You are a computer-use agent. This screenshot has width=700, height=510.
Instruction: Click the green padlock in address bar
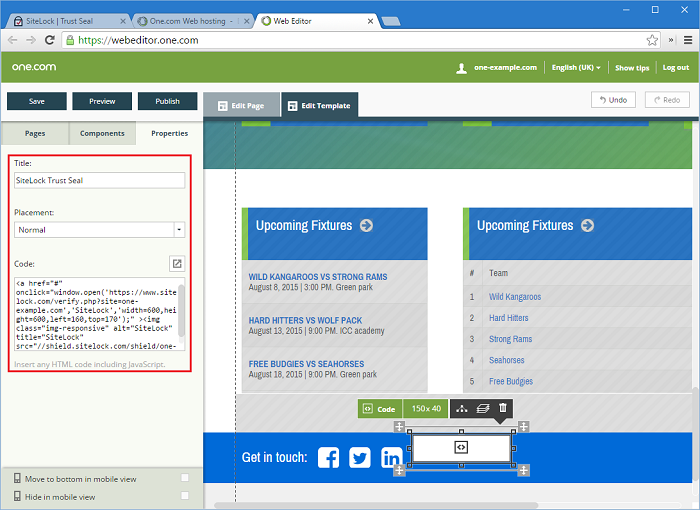point(70,40)
